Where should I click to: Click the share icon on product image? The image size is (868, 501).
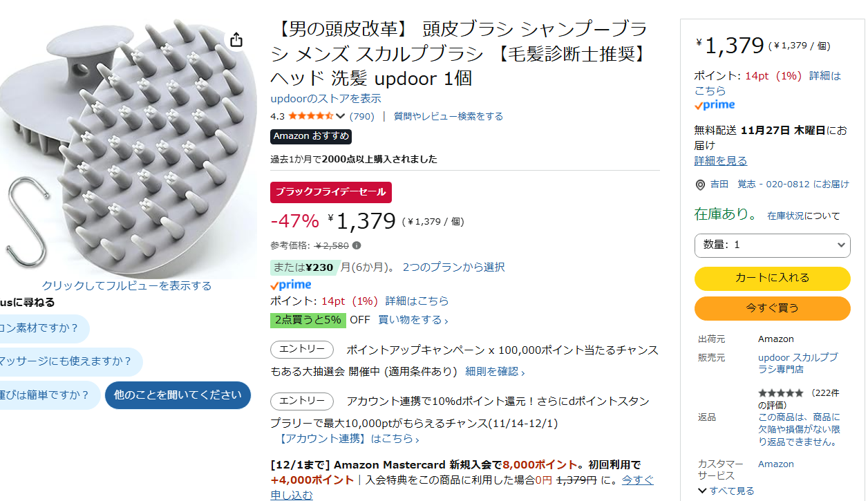tap(236, 40)
